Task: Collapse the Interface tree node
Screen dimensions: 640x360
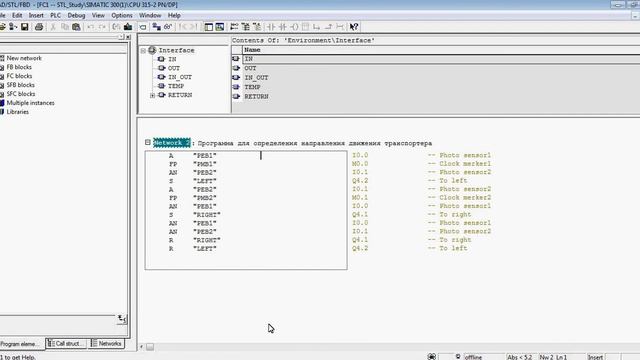Action: pos(143,51)
